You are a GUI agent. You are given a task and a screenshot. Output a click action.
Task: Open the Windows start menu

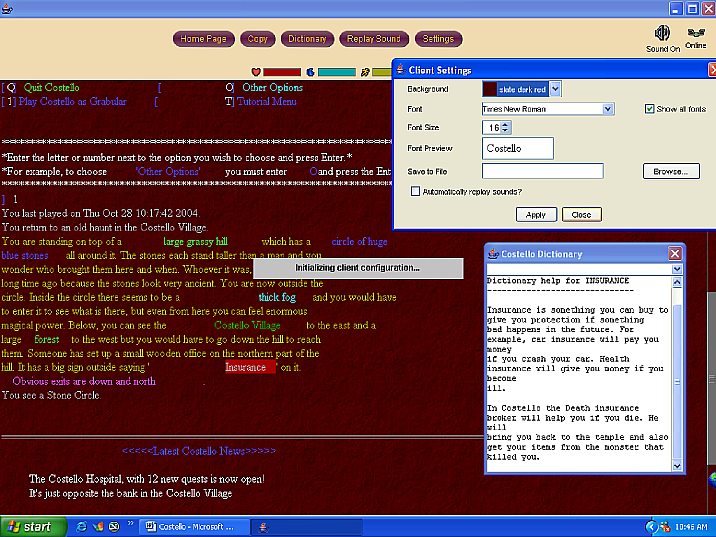(33, 527)
